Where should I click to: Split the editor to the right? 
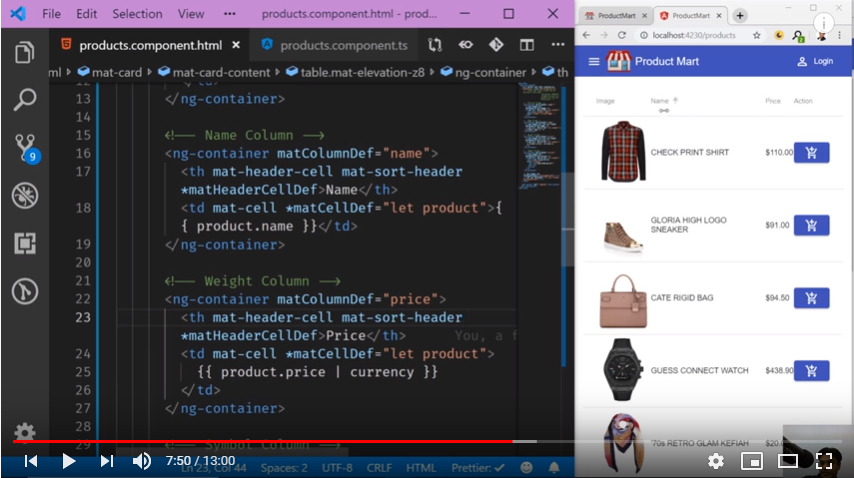[x=527, y=45]
